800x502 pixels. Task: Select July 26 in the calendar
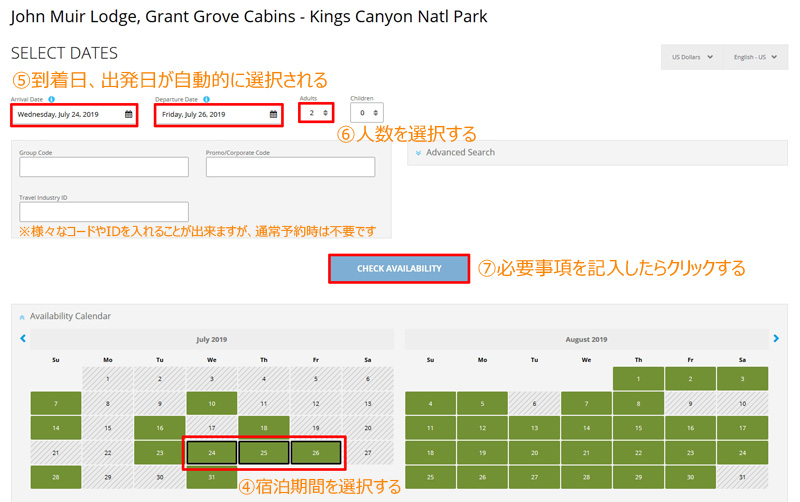click(316, 453)
